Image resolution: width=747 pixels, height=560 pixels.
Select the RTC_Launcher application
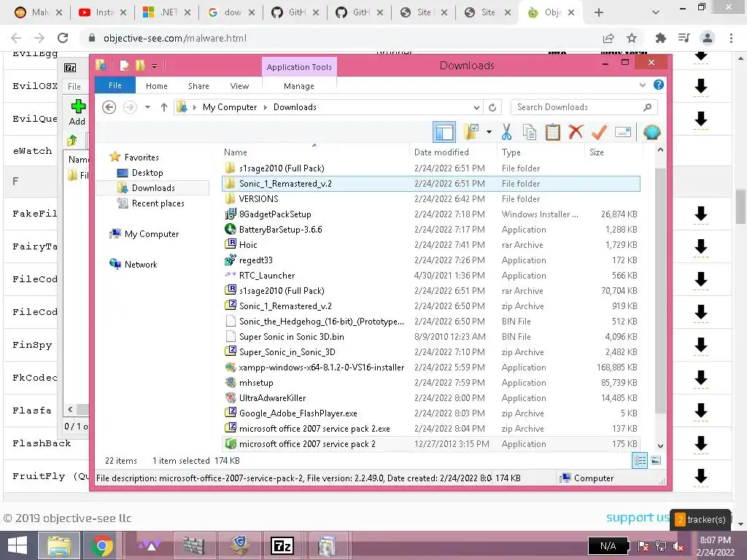point(430,275)
